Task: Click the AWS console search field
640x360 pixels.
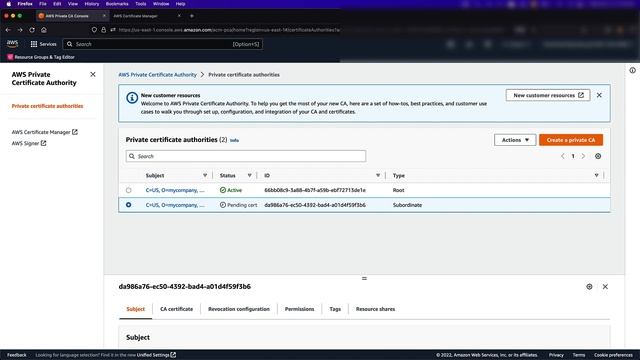Action: coord(162,44)
